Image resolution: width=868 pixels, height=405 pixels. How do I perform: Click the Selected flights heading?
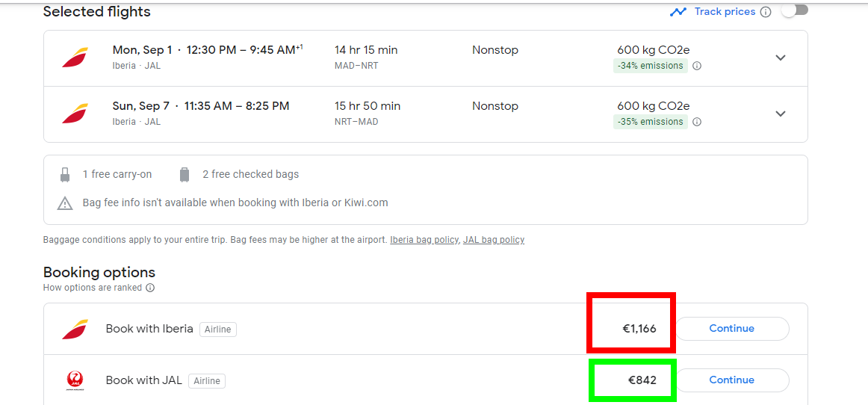click(x=97, y=12)
